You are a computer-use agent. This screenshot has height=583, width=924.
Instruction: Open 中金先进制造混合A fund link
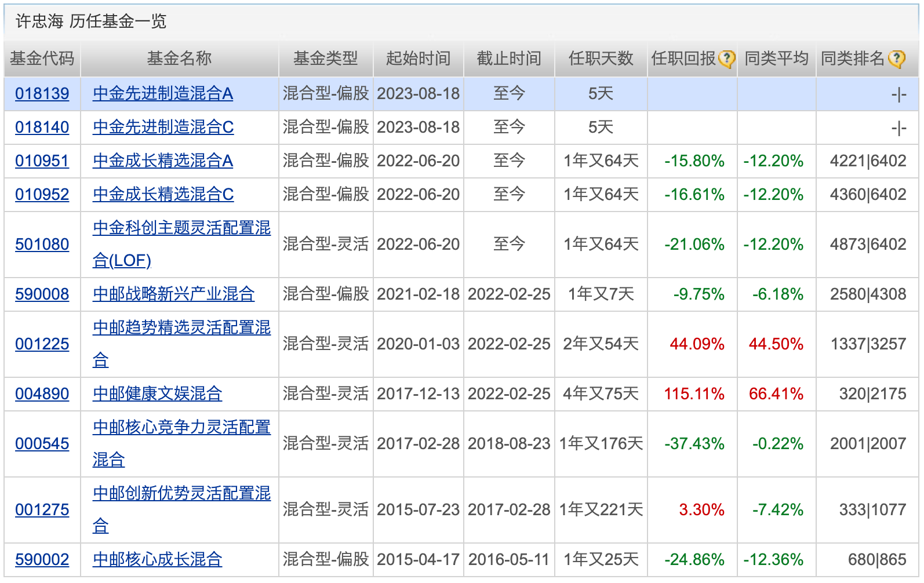[x=163, y=94]
